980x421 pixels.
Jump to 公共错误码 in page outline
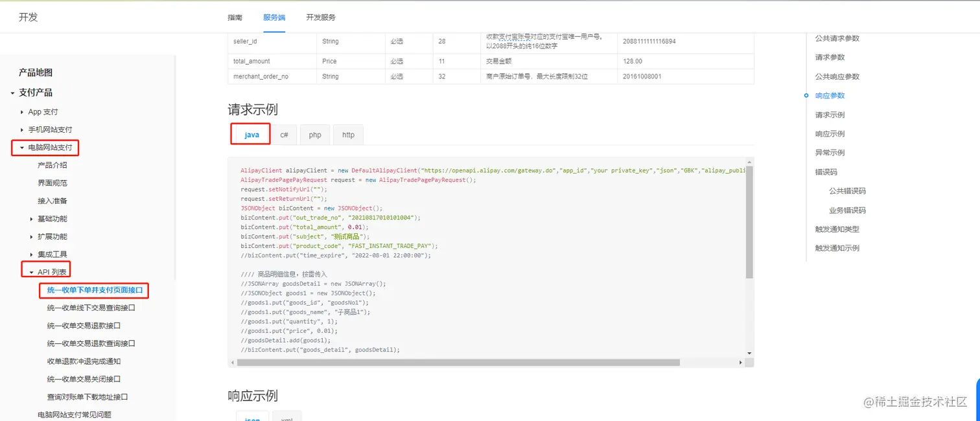pos(848,191)
